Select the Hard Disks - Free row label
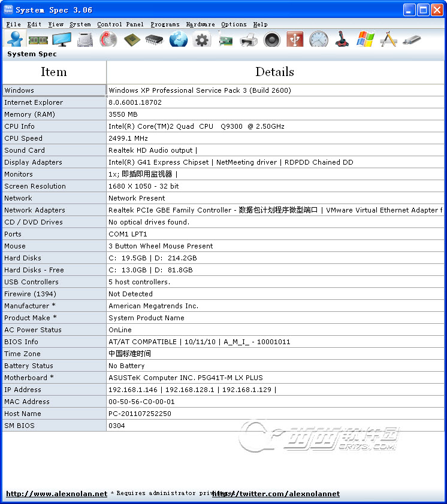Image resolution: width=447 pixels, height=504 pixels. pyautogui.click(x=54, y=270)
